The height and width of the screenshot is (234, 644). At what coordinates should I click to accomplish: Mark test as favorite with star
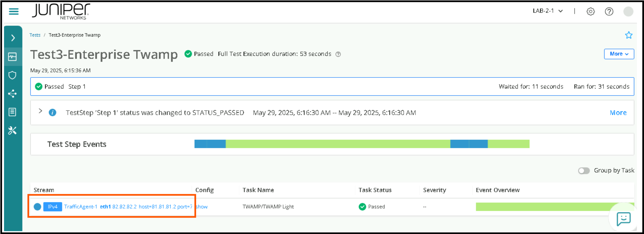point(629,35)
